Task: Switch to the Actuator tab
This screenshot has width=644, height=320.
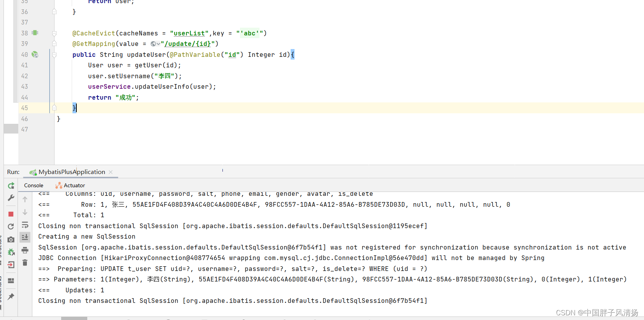Action: point(70,185)
